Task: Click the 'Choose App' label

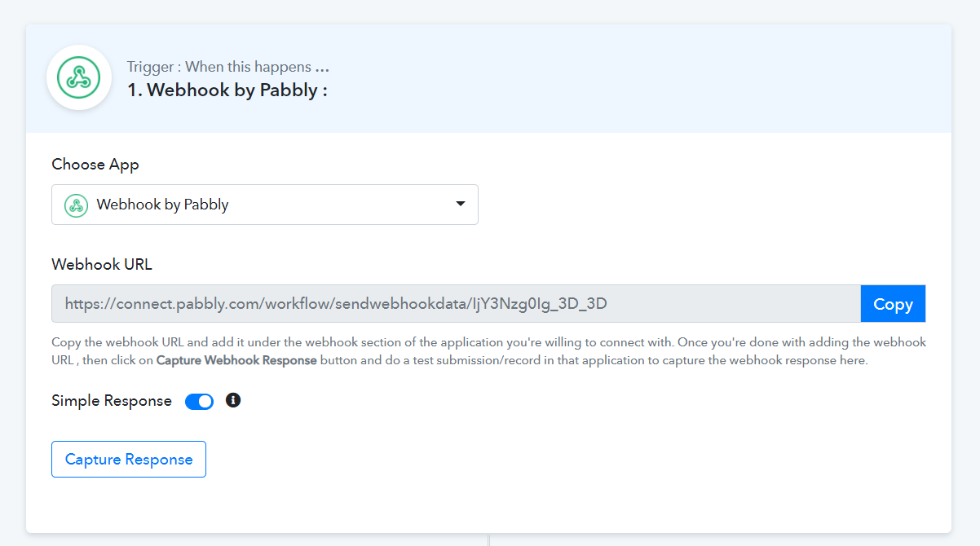Action: tap(95, 164)
